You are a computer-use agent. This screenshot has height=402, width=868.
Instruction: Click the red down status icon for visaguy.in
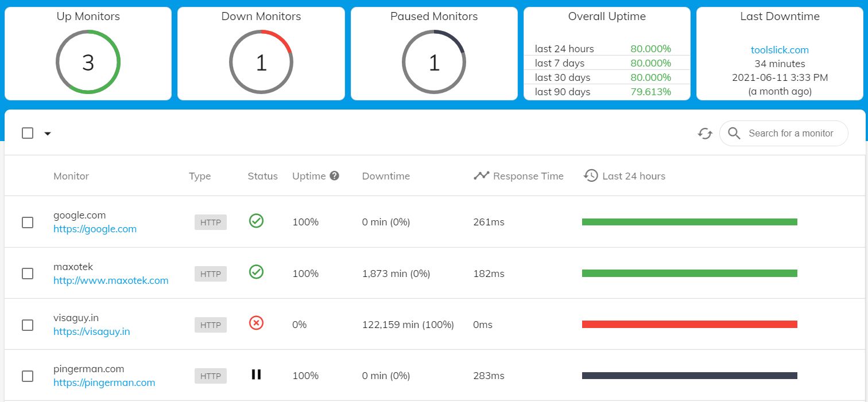pyautogui.click(x=256, y=323)
